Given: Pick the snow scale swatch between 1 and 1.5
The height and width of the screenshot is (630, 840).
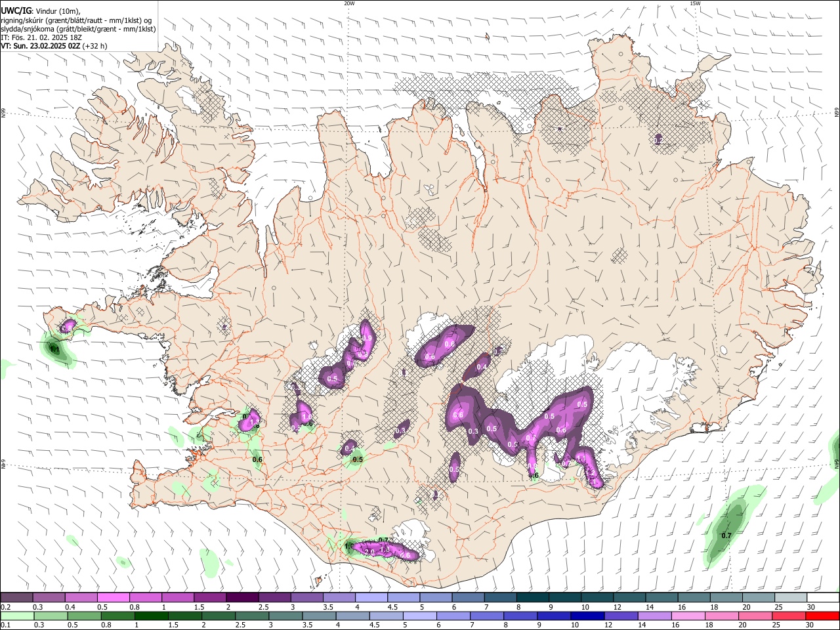Looking at the screenshot, I should [x=177, y=597].
